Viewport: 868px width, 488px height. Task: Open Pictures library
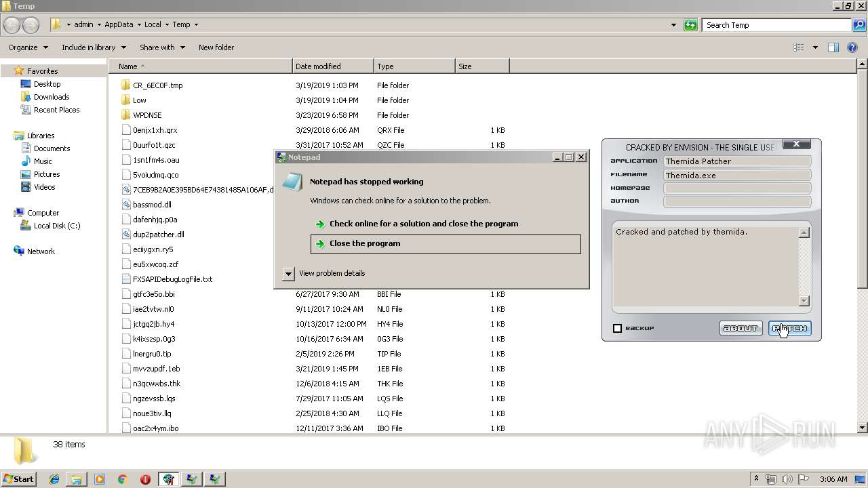[47, 174]
